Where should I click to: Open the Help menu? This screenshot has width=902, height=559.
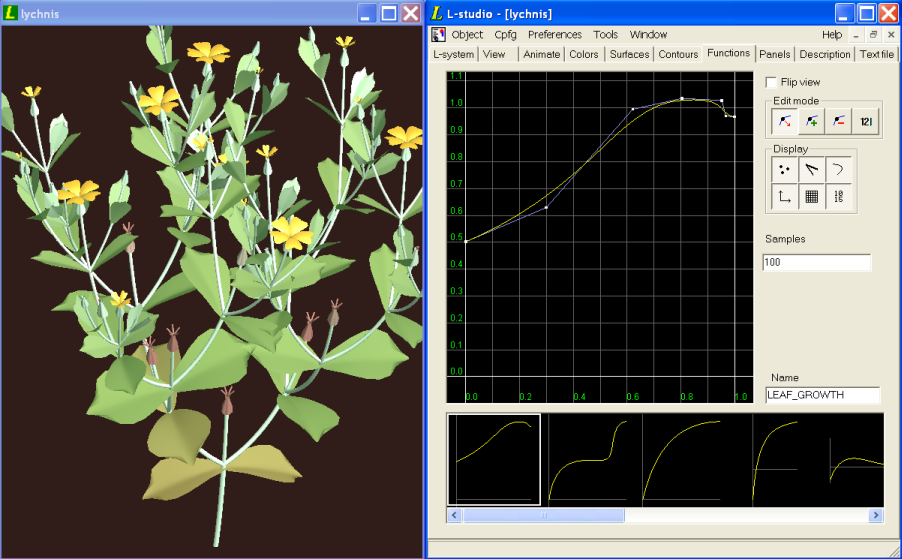(x=832, y=35)
